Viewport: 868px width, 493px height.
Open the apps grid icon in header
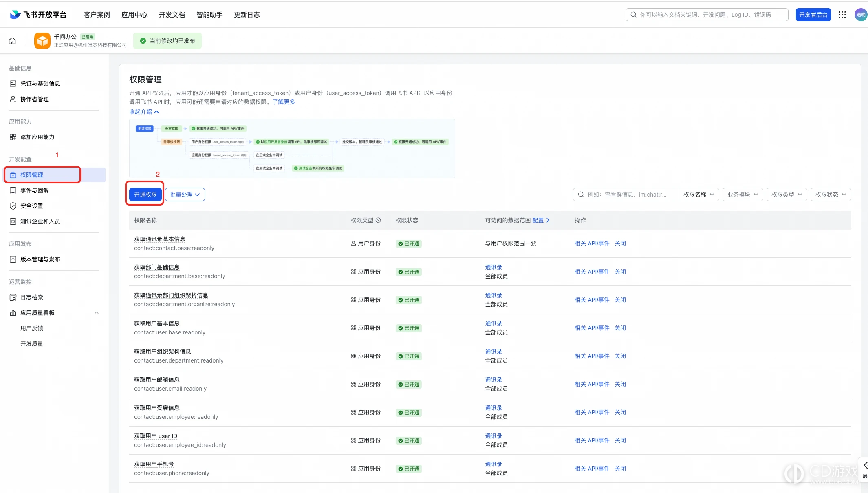click(842, 15)
